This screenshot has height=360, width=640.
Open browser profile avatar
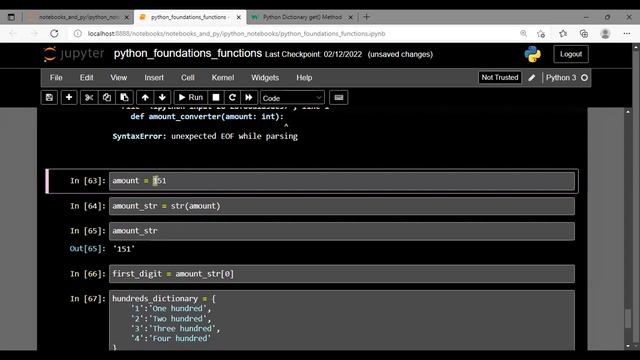[x=605, y=33]
